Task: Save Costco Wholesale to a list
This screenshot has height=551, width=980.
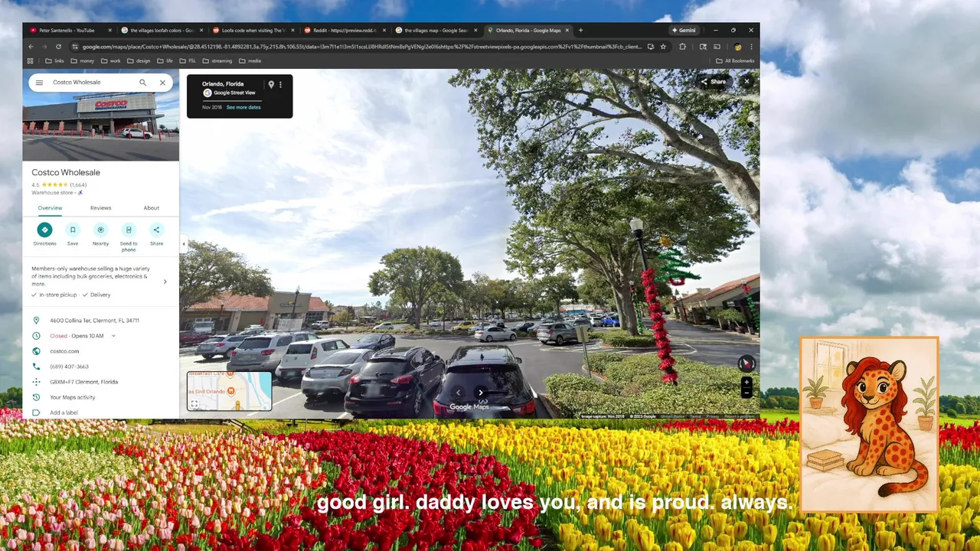Action: coord(73,230)
